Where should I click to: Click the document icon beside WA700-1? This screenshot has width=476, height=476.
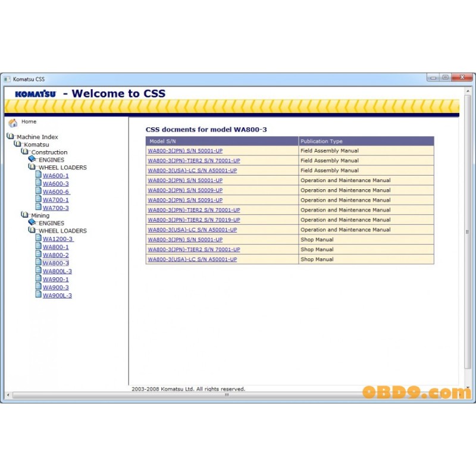(x=39, y=199)
